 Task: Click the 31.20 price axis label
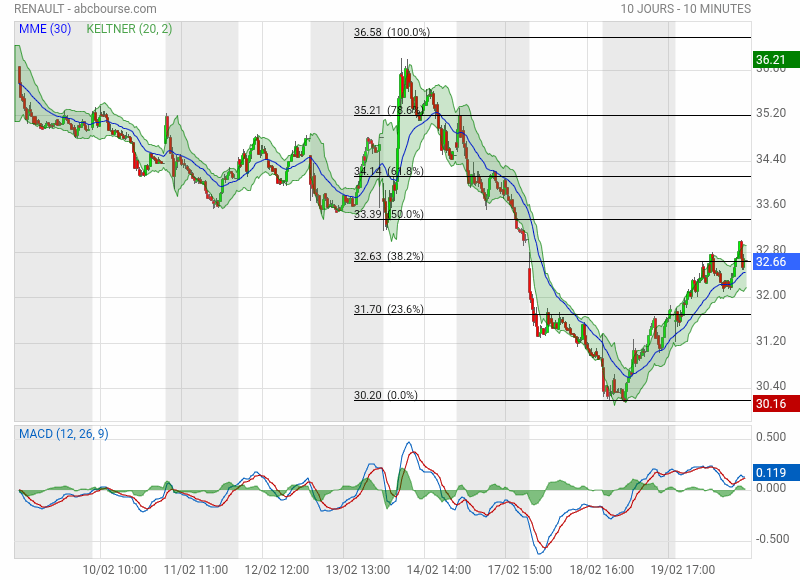point(771,340)
